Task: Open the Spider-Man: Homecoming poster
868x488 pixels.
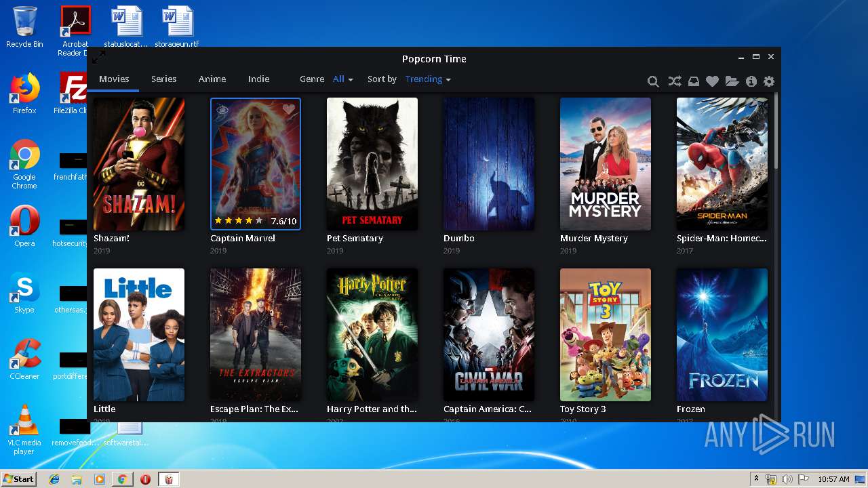Action: click(722, 164)
